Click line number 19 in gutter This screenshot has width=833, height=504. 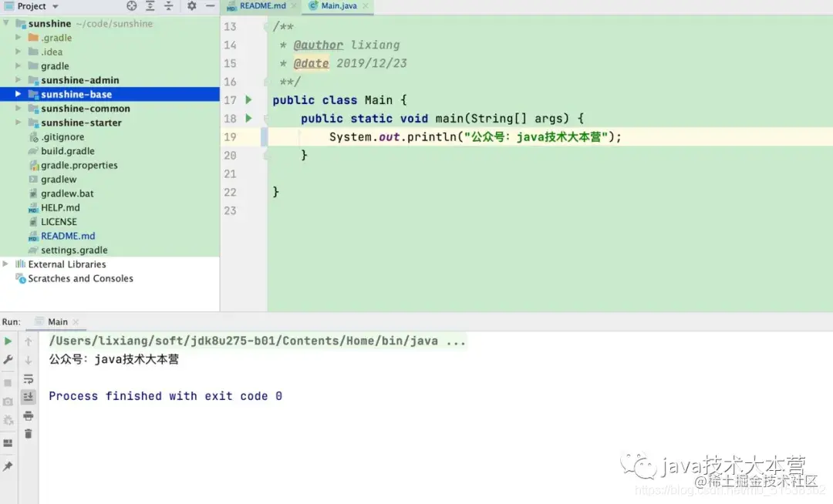coord(230,137)
